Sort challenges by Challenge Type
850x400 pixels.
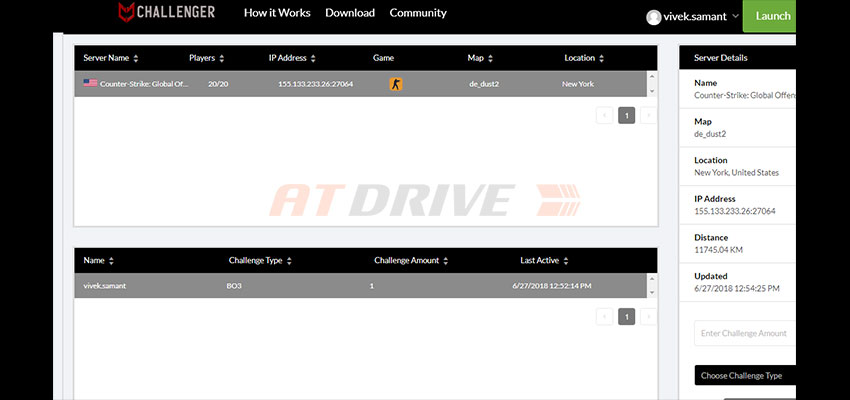(260, 261)
